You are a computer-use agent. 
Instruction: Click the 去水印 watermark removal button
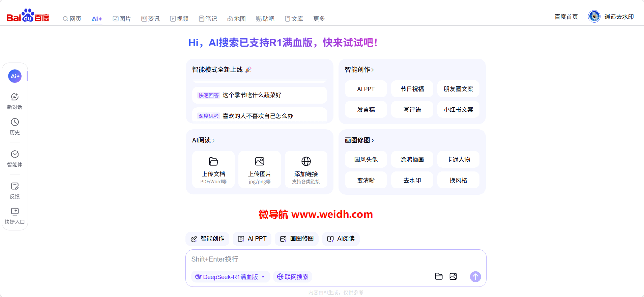click(x=412, y=180)
